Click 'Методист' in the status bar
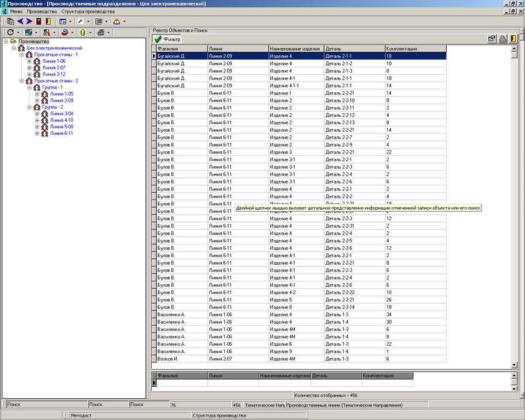The height and width of the screenshot is (420, 525). pyautogui.click(x=81, y=415)
